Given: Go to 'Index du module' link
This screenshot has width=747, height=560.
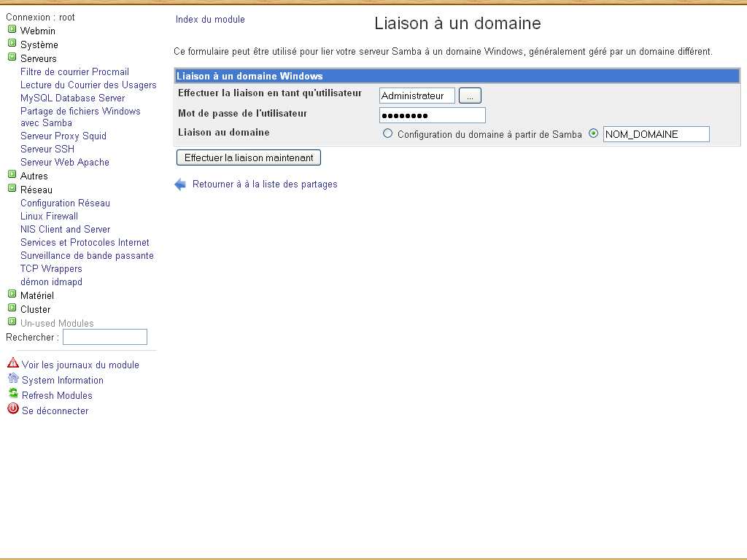Looking at the screenshot, I should (x=210, y=20).
